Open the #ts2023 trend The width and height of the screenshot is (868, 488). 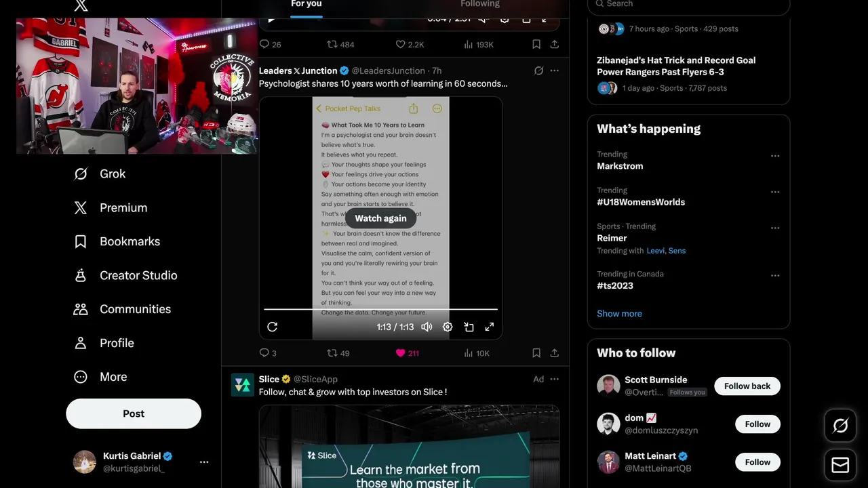[x=615, y=285]
